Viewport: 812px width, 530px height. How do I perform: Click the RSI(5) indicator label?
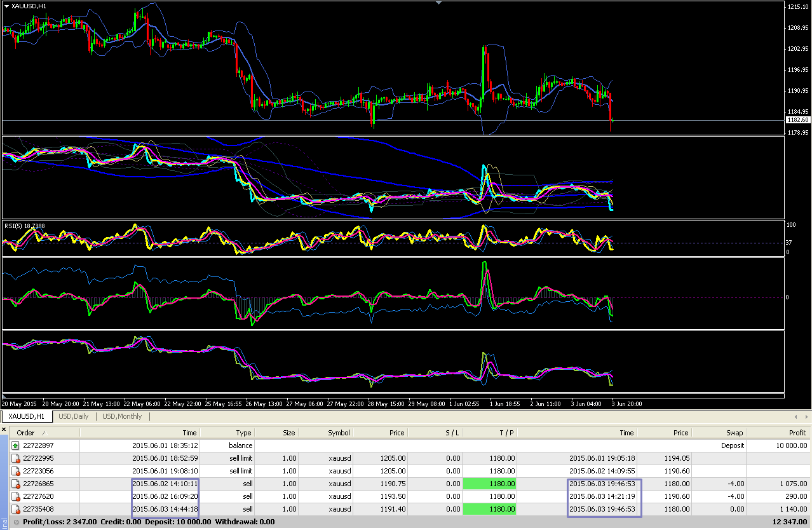click(x=25, y=226)
